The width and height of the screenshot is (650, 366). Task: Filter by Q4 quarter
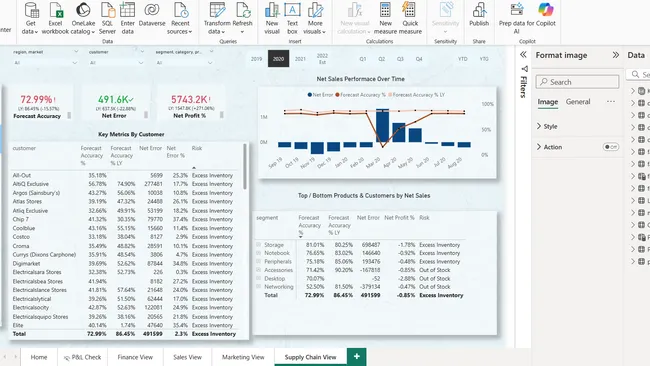coord(419,59)
